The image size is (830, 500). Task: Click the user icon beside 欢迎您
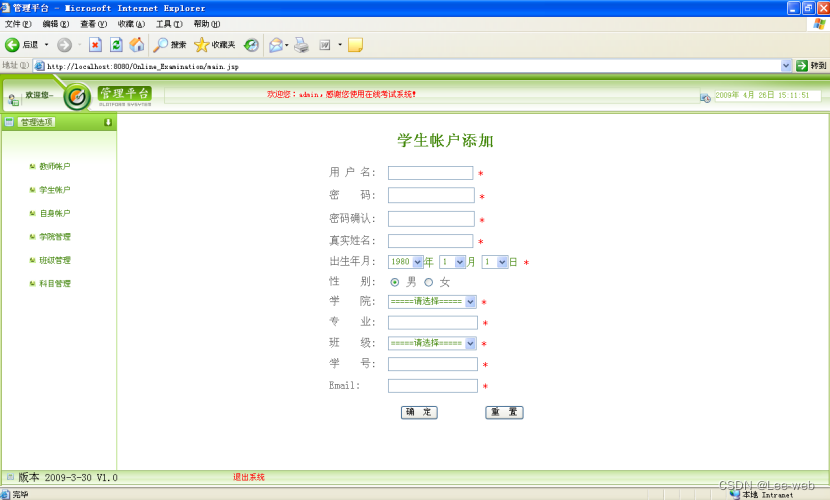(14, 99)
